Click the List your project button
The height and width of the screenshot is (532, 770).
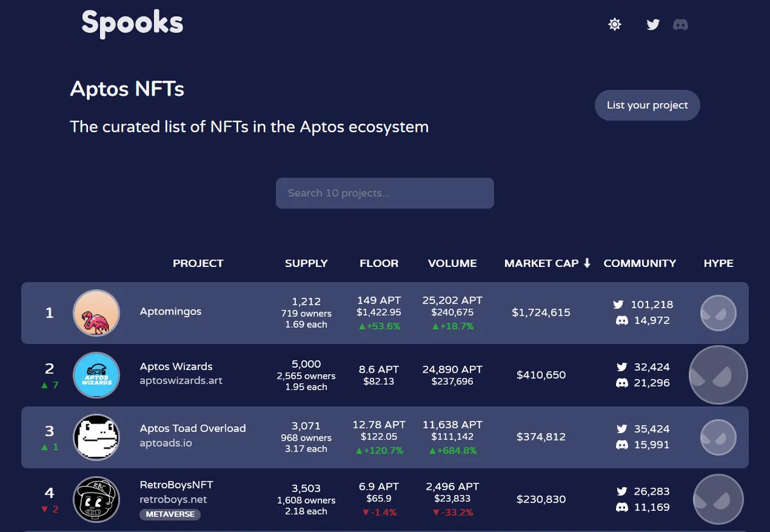click(x=647, y=105)
